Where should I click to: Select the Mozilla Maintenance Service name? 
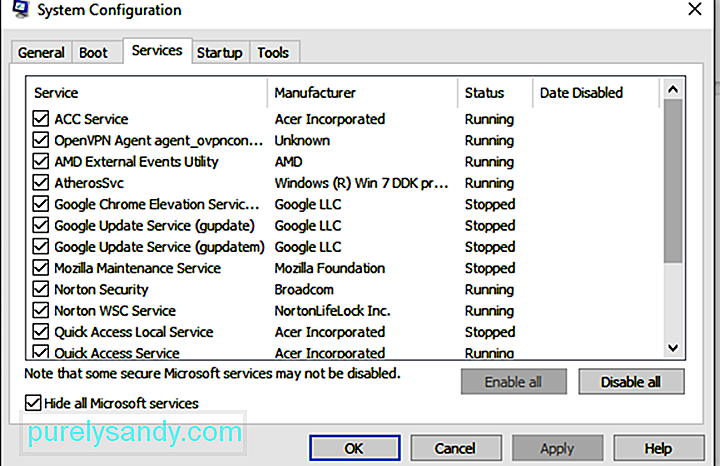(x=137, y=268)
